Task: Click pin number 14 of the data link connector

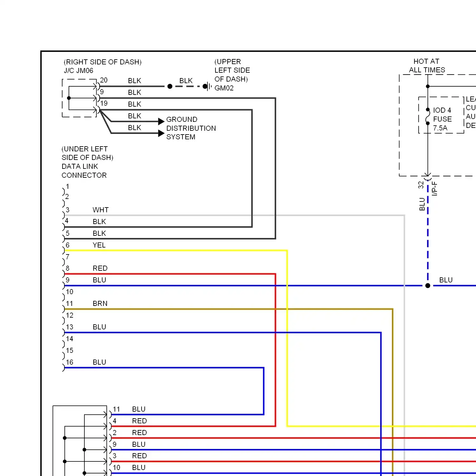Action: 69,339
